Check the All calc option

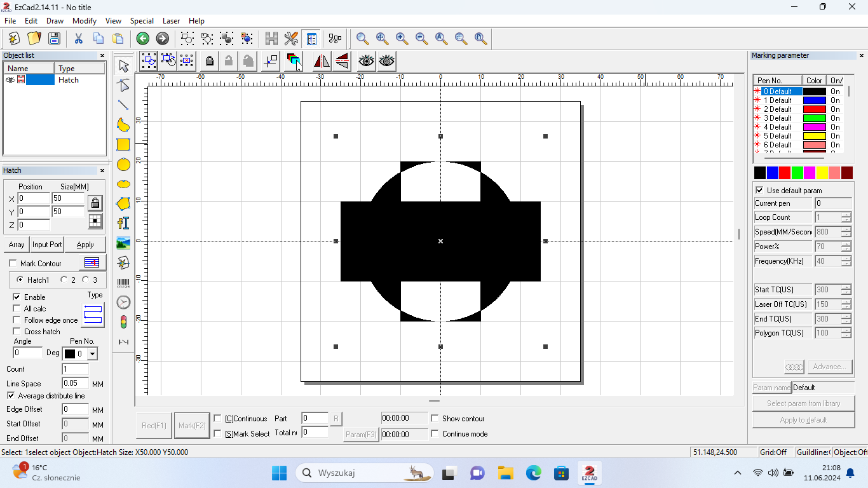pyautogui.click(x=17, y=308)
